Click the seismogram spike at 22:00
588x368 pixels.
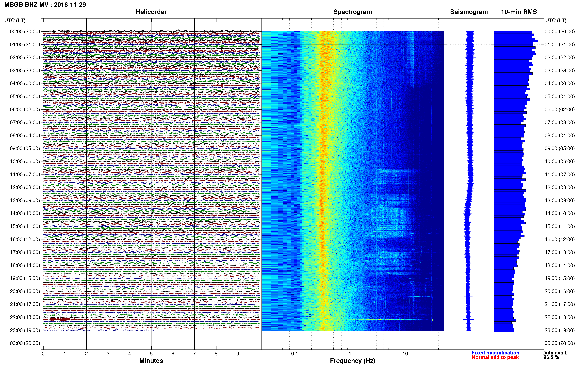469,319
